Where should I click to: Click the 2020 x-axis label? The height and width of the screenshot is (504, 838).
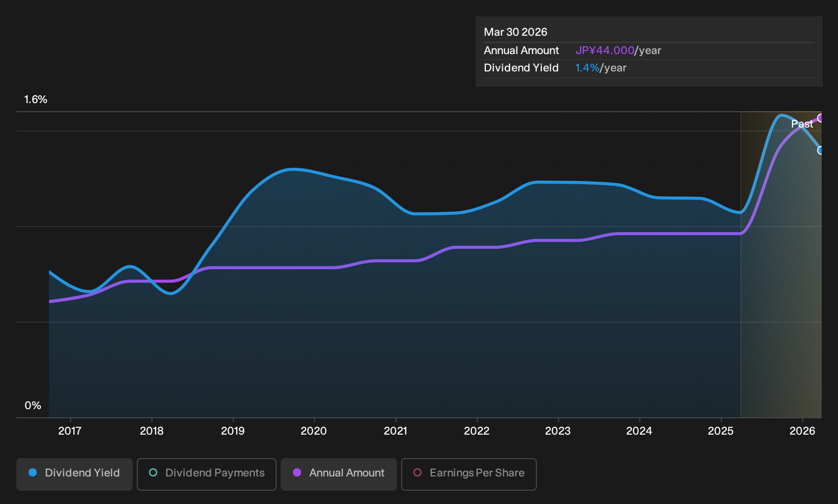[x=314, y=431]
